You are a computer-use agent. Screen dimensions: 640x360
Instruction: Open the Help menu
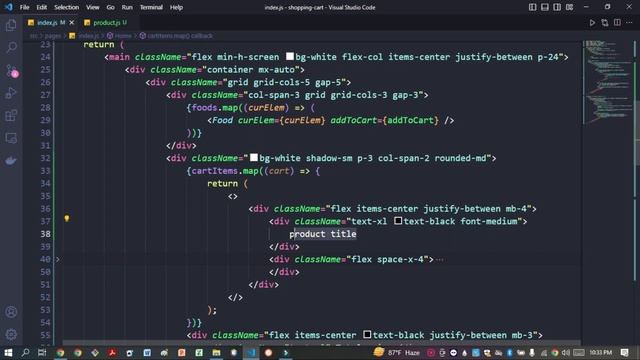point(176,7)
